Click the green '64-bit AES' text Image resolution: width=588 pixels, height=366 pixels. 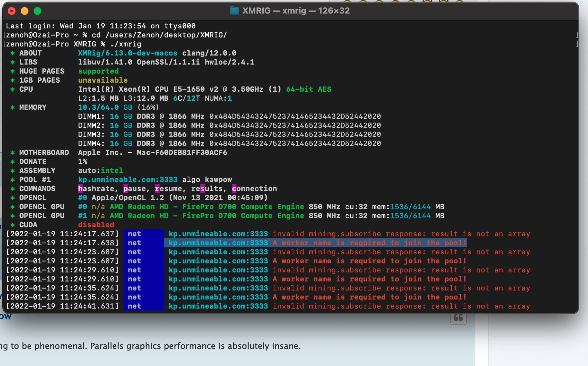click(309, 89)
